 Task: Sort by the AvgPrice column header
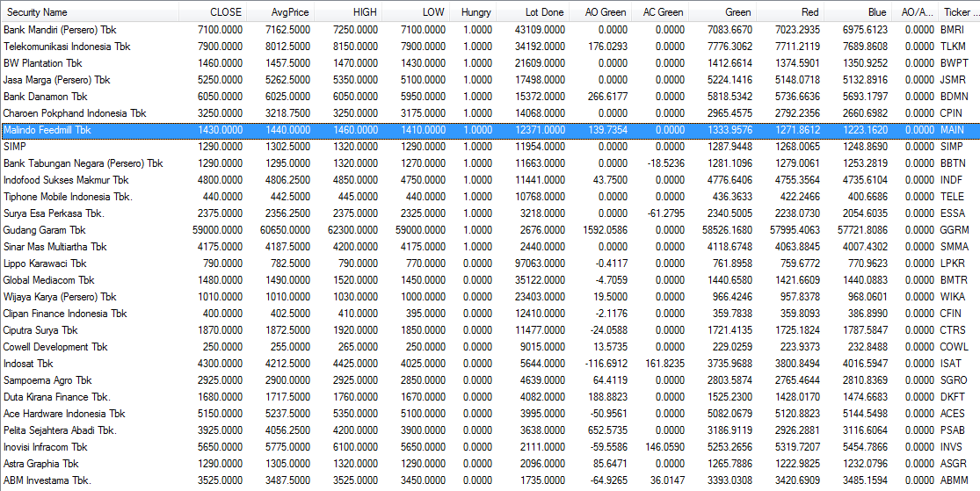click(281, 12)
